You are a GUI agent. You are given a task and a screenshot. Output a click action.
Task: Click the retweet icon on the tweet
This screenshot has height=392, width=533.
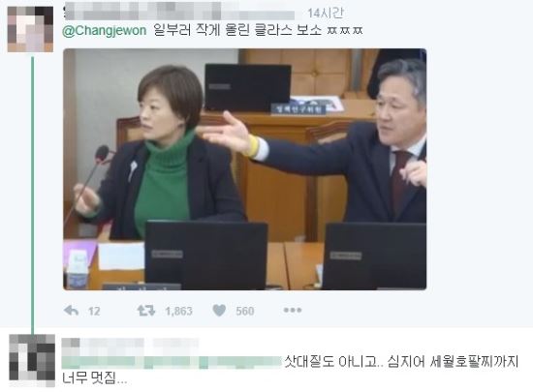coord(146,311)
